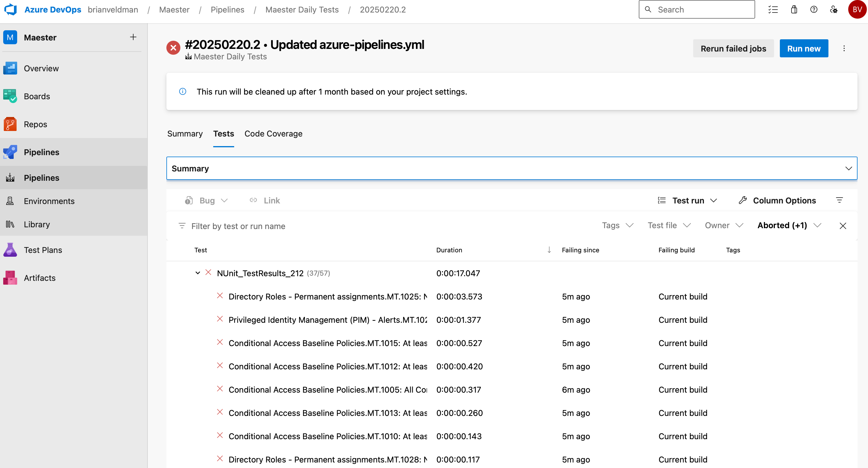Image resolution: width=868 pixels, height=468 pixels.
Task: Open Environments in the sidebar
Action: (49, 201)
